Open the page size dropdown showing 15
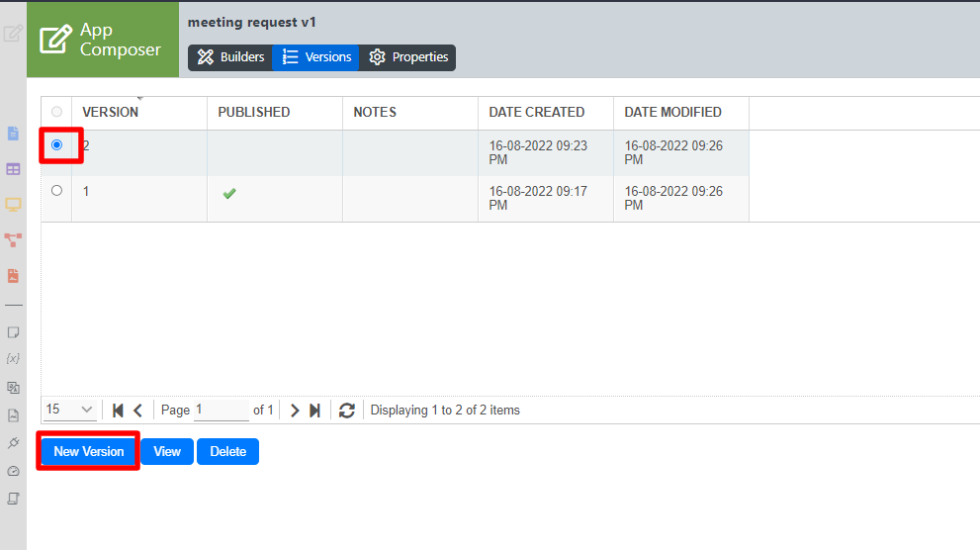Screen dimensions: 980x550 (69, 410)
